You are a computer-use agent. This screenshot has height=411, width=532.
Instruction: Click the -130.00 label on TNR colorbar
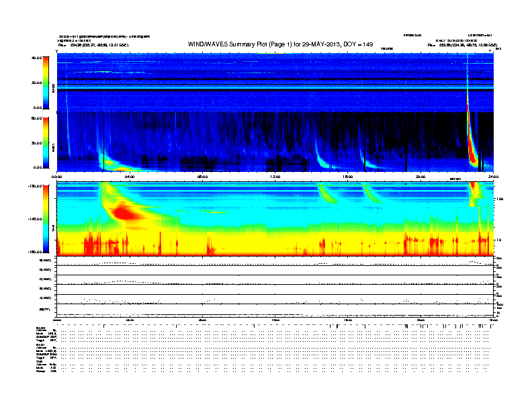pos(36,186)
